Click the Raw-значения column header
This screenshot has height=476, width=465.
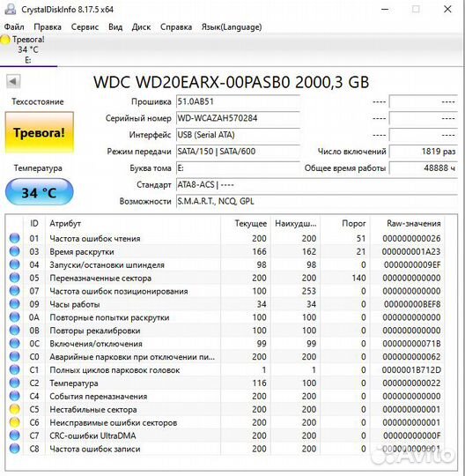coord(408,224)
